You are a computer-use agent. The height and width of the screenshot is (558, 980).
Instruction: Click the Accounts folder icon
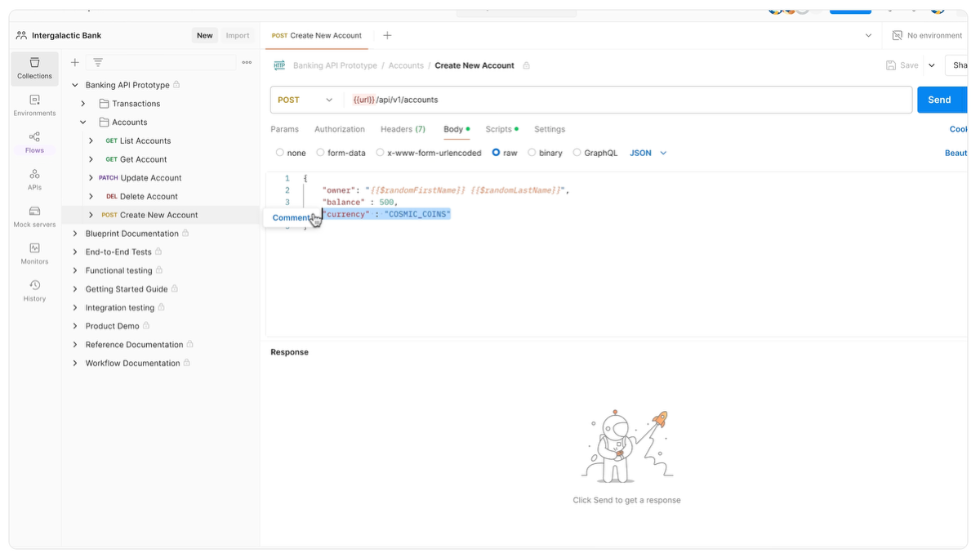104,123
